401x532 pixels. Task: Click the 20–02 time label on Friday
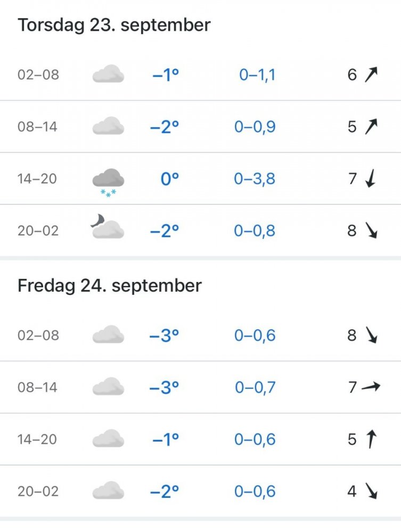click(x=37, y=492)
